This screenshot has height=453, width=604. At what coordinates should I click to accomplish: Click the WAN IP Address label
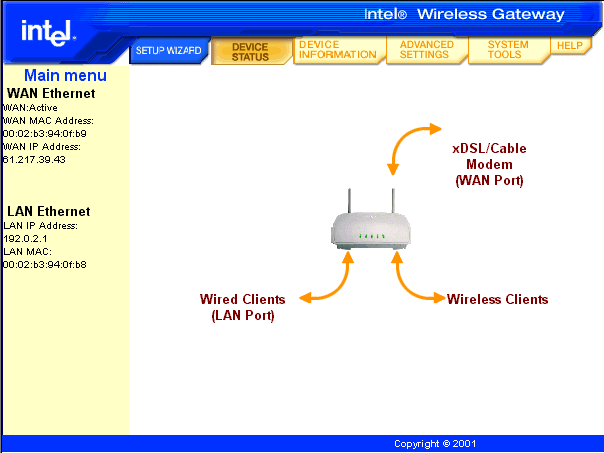click(x=42, y=147)
